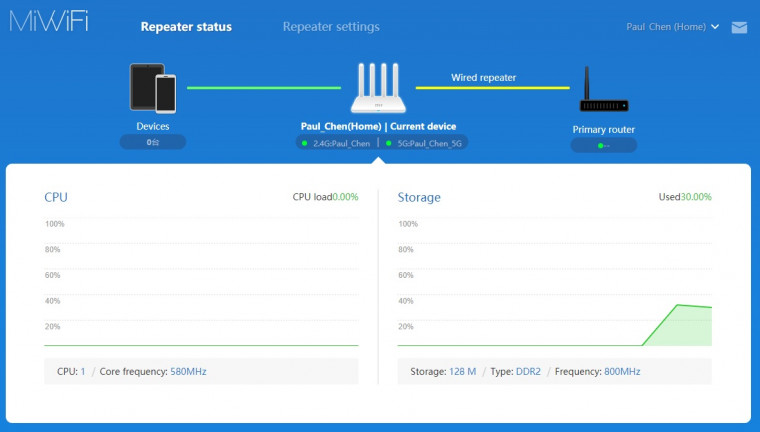Click the Devices label
This screenshot has width=760, height=432.
click(153, 127)
